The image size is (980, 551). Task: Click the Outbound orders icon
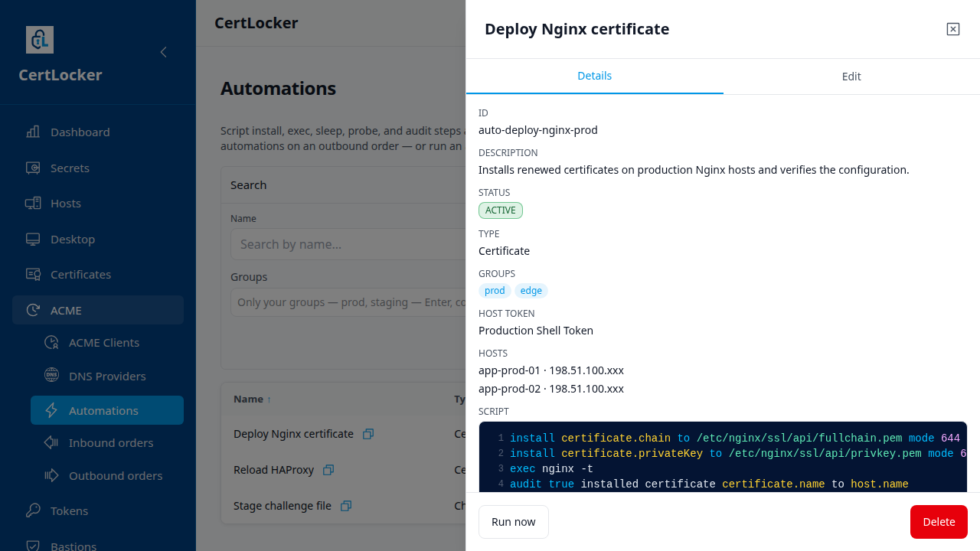tap(51, 475)
